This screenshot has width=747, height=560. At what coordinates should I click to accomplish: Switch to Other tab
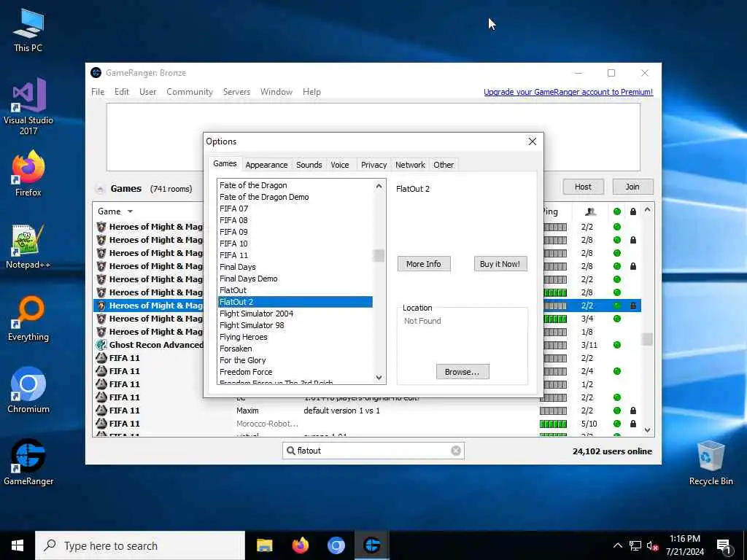point(444,165)
